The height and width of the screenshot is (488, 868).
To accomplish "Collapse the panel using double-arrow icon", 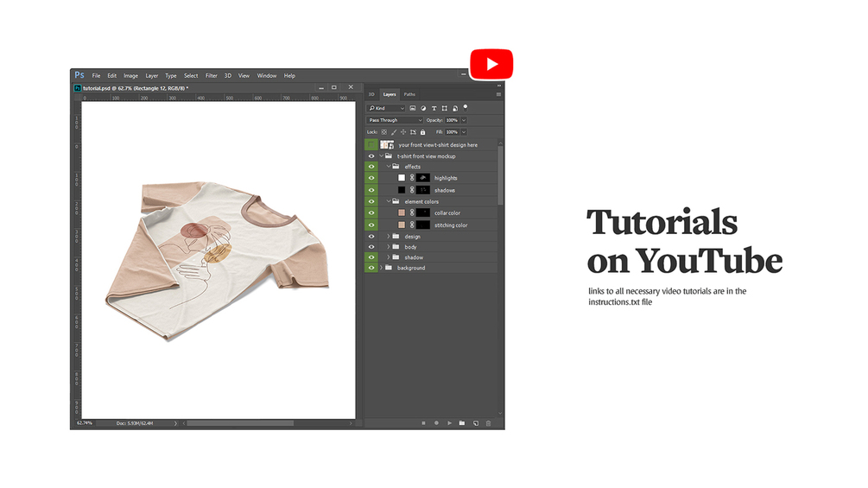I will click(498, 86).
